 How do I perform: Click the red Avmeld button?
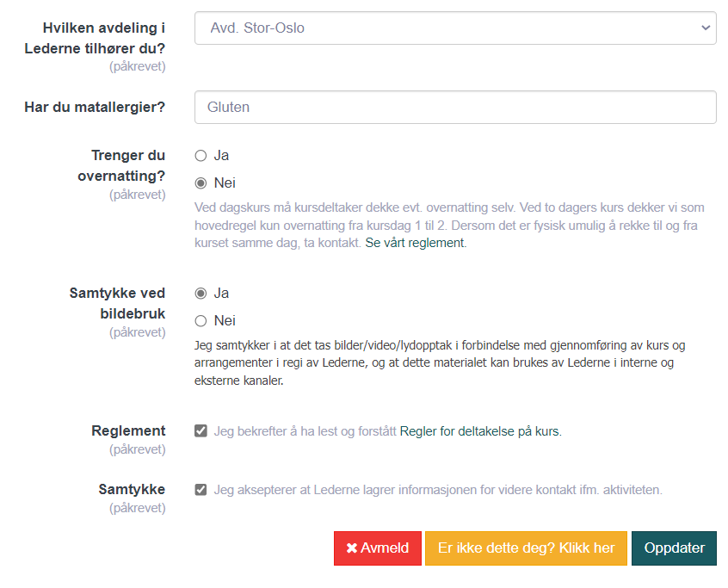378,548
